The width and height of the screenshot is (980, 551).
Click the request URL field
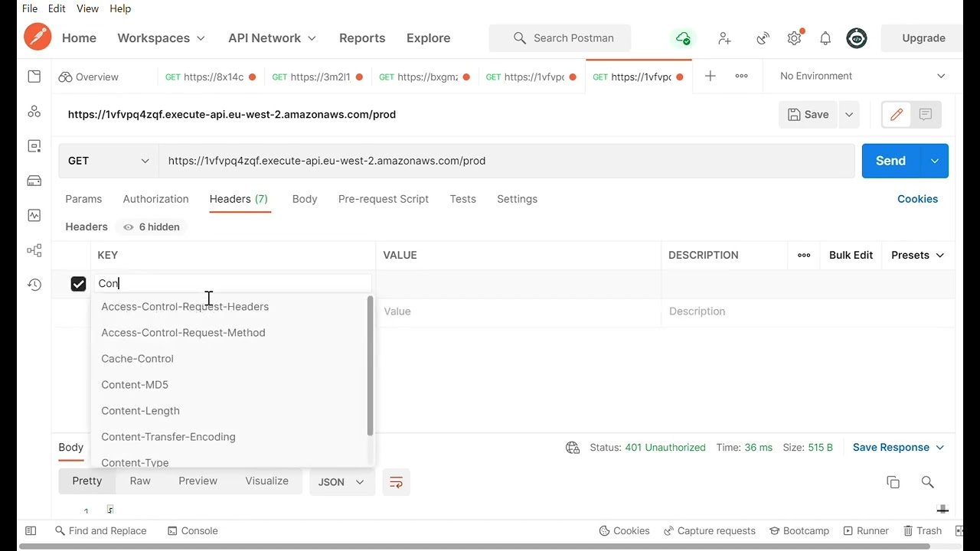point(506,161)
